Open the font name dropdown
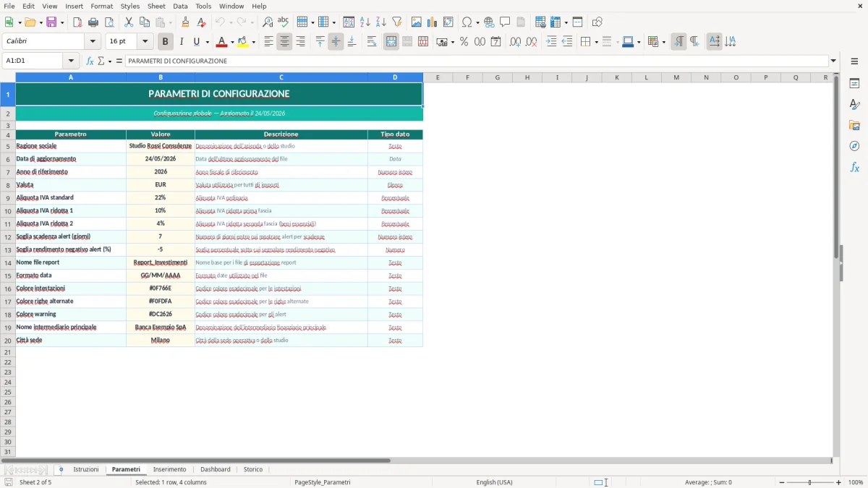This screenshot has width=868, height=488. click(x=93, y=41)
